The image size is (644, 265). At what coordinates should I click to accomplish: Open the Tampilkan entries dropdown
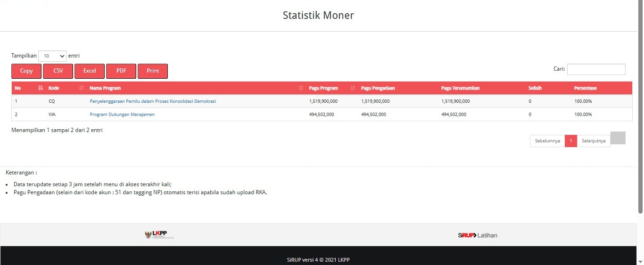[x=52, y=56]
